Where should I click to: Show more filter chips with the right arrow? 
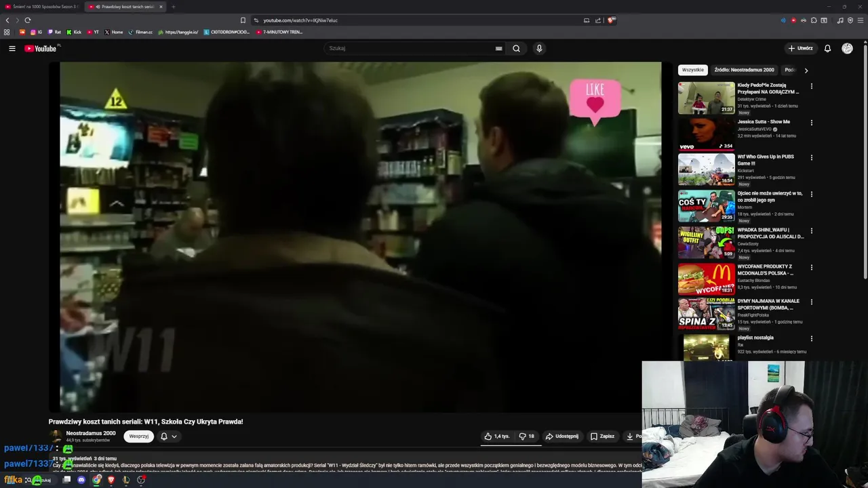pos(806,70)
